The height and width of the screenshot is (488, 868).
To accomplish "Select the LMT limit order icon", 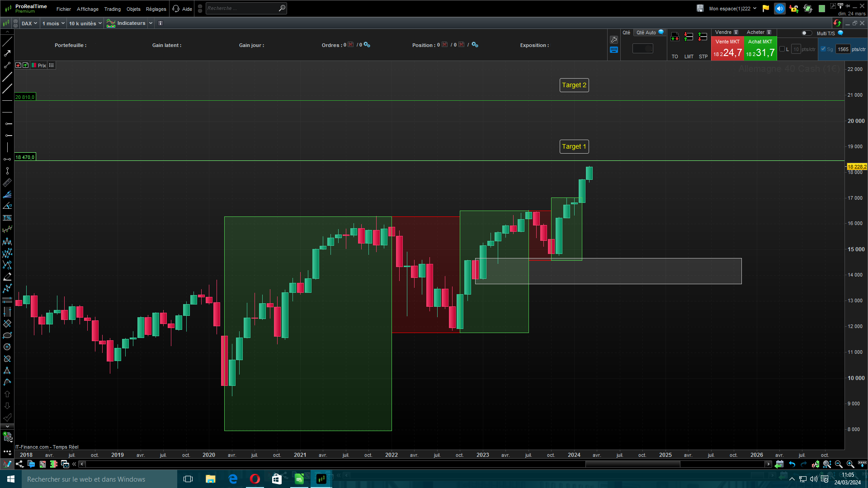I will pyautogui.click(x=689, y=38).
